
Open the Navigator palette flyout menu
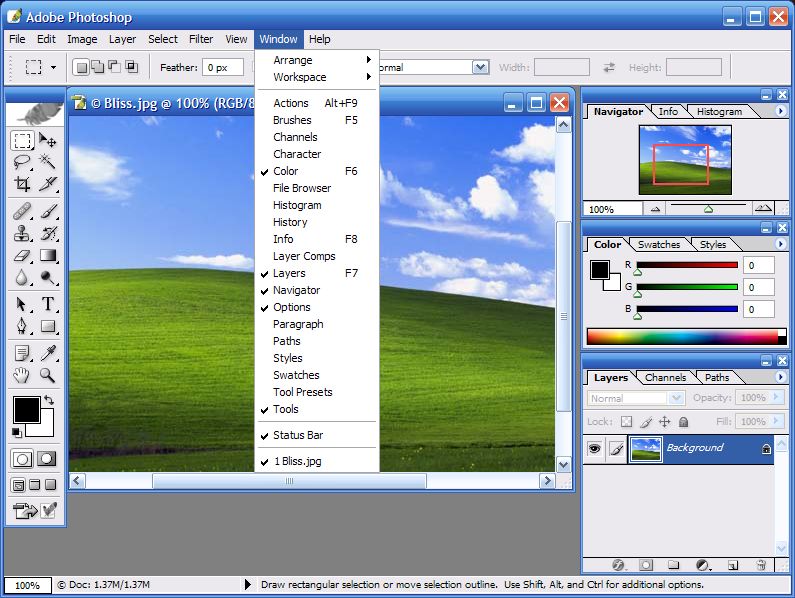(x=780, y=111)
